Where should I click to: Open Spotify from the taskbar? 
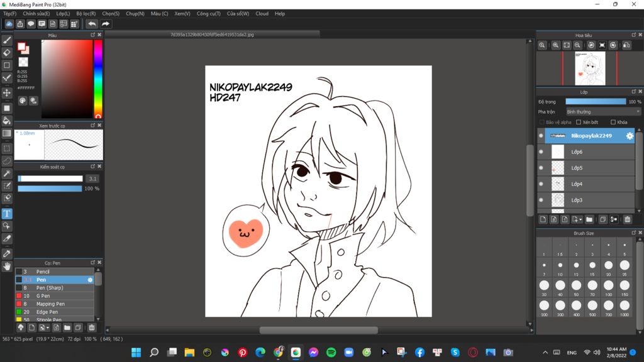click(331, 353)
